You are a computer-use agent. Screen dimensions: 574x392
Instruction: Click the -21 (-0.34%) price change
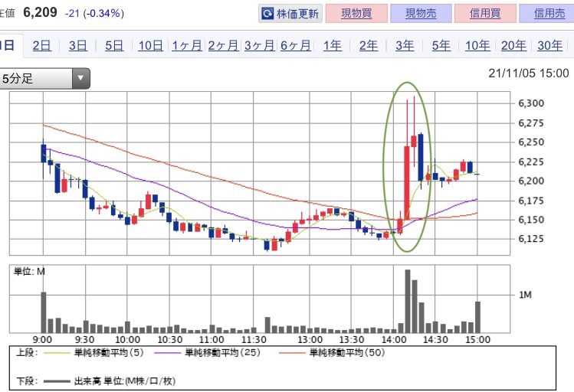[94, 14]
